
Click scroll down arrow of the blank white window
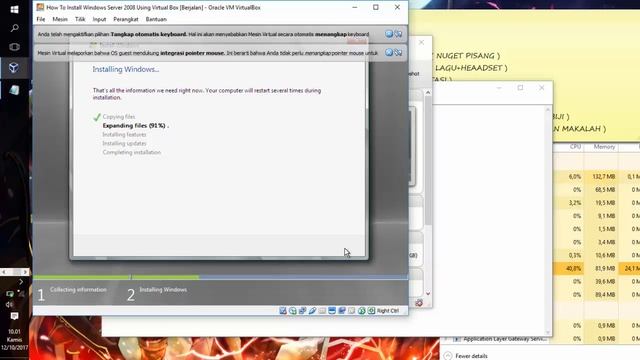click(548, 332)
